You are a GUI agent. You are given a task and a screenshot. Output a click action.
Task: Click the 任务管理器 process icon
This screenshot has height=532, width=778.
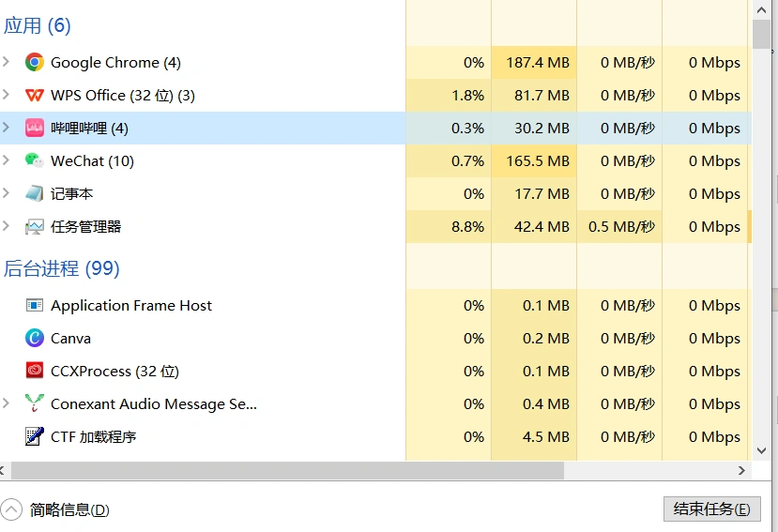click(x=35, y=227)
